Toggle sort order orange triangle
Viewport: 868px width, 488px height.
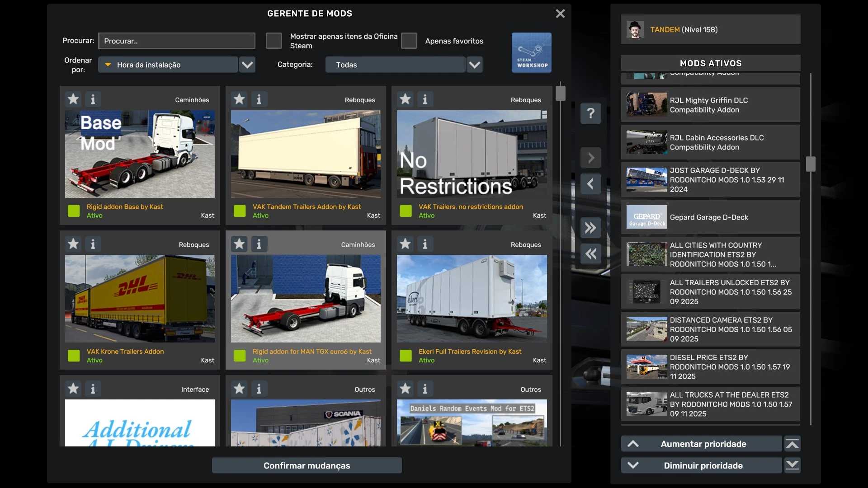pos(108,65)
